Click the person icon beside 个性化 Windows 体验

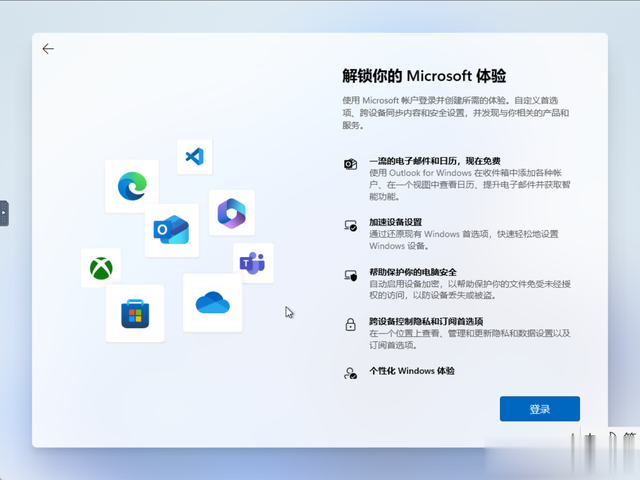tap(350, 373)
